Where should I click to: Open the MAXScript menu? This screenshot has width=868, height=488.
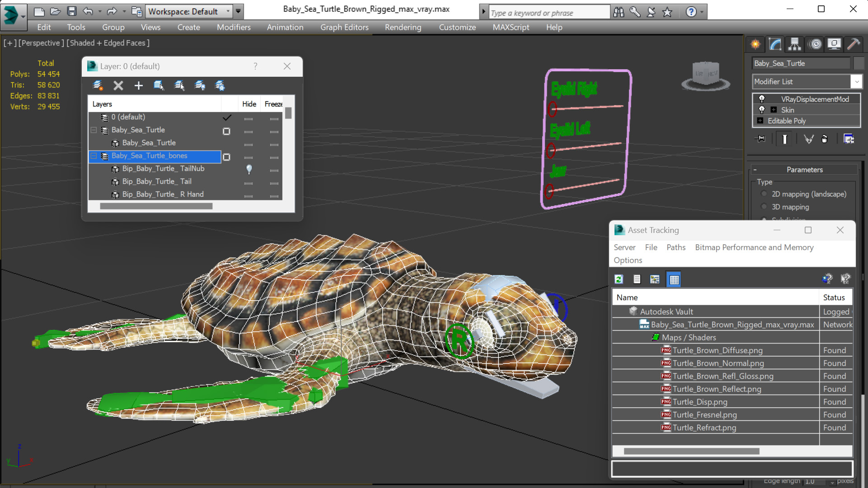[x=511, y=27]
